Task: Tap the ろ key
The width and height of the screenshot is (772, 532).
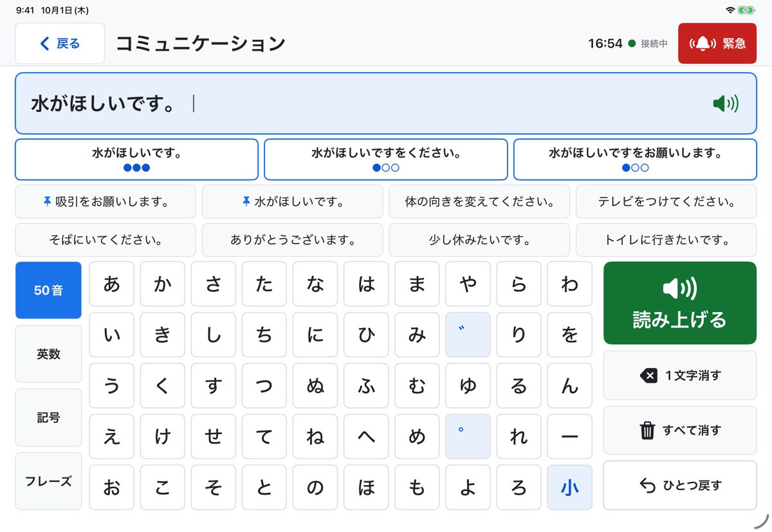Action: [519, 488]
